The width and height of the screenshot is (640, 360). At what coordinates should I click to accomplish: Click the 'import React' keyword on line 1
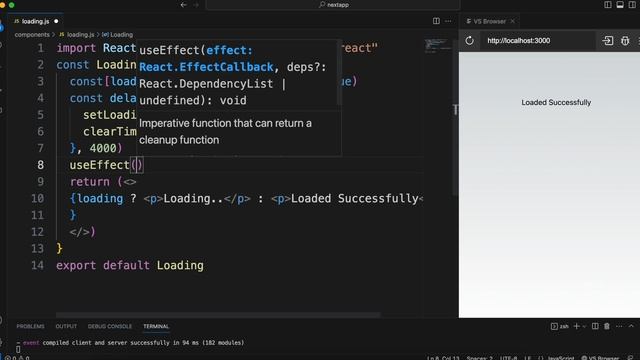pos(96,48)
